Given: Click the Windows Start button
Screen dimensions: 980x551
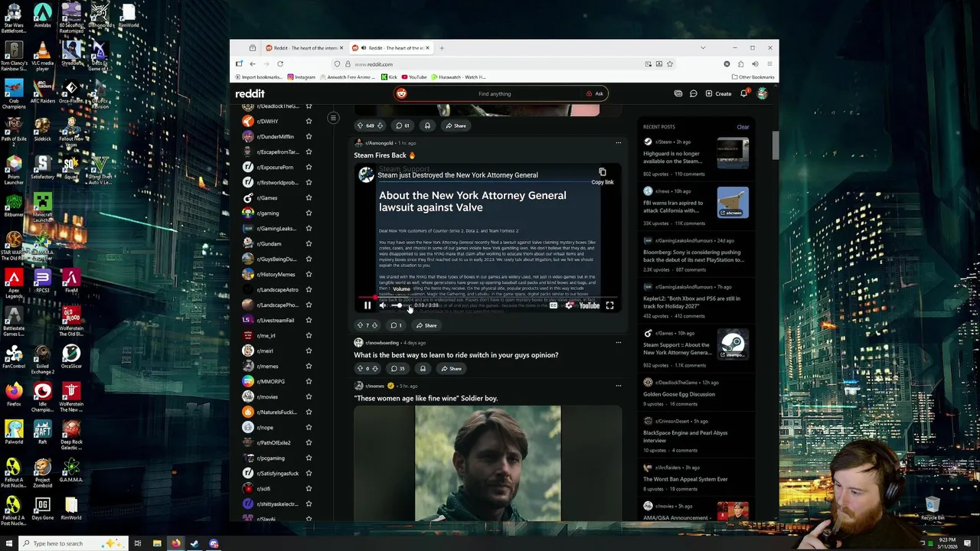Looking at the screenshot, I should pos(9,543).
